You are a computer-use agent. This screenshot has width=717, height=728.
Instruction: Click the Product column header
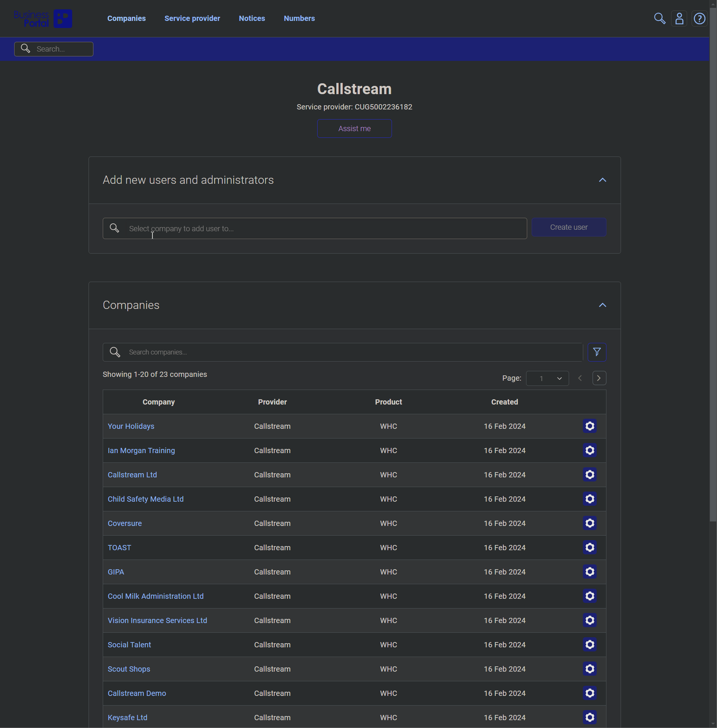pyautogui.click(x=388, y=402)
